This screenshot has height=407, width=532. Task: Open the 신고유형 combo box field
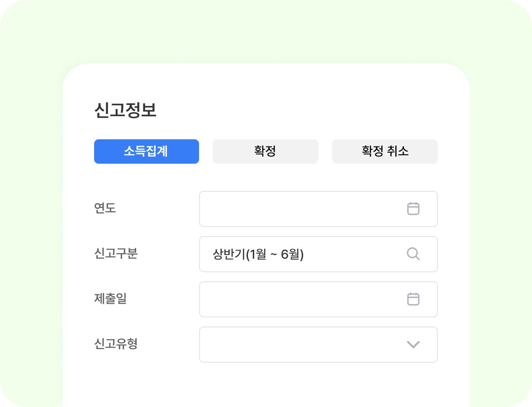[299, 345]
